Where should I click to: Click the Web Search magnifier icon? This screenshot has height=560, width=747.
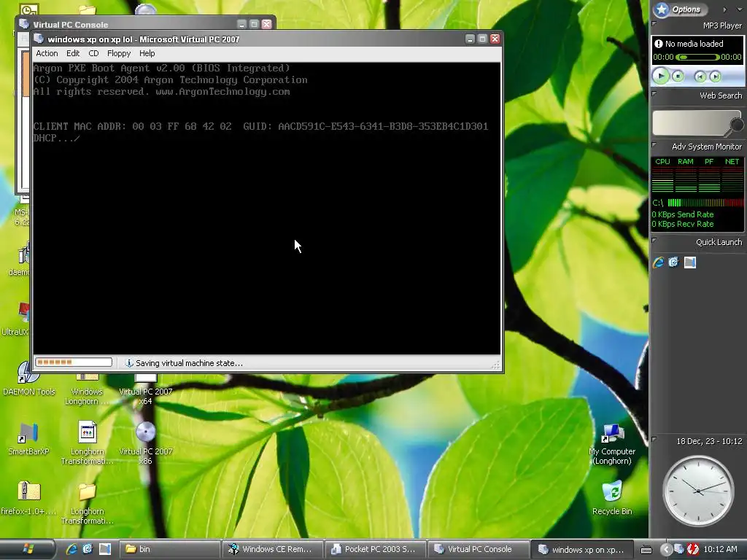tap(737, 125)
